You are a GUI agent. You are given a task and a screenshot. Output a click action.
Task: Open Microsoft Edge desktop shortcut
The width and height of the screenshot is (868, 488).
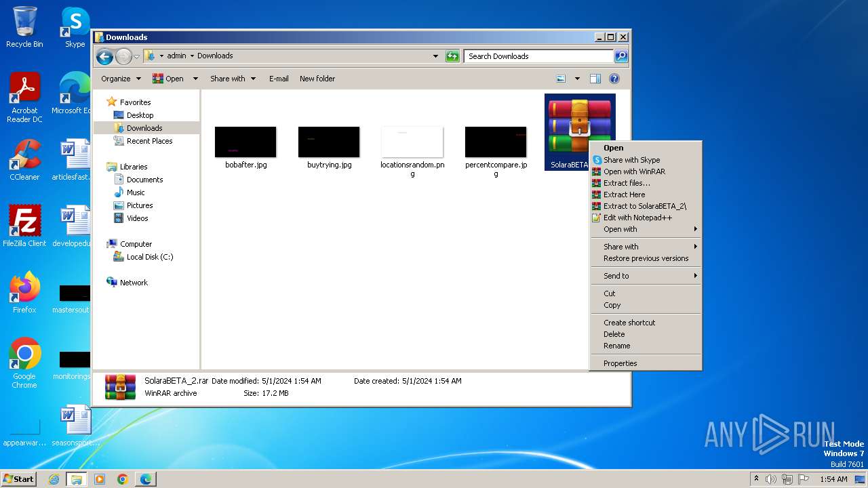(x=73, y=94)
